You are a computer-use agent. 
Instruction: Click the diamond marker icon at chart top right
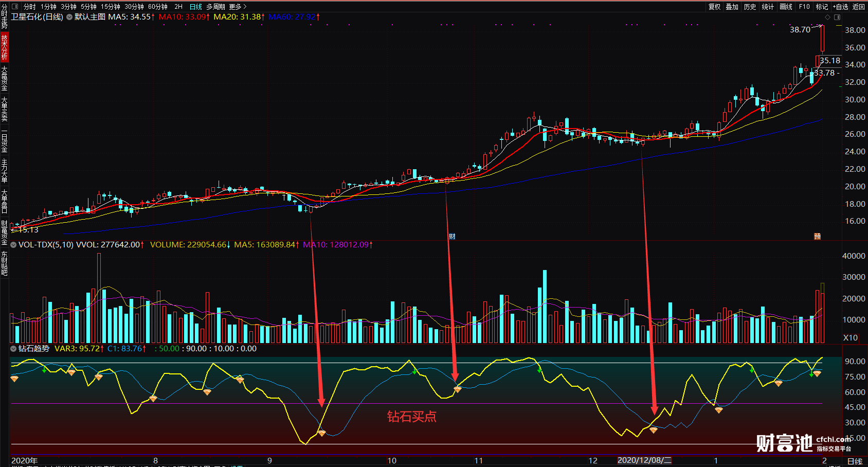(x=827, y=17)
